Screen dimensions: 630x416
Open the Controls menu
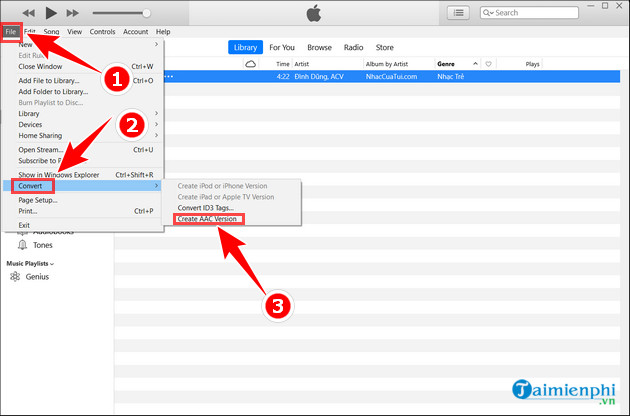(102, 32)
